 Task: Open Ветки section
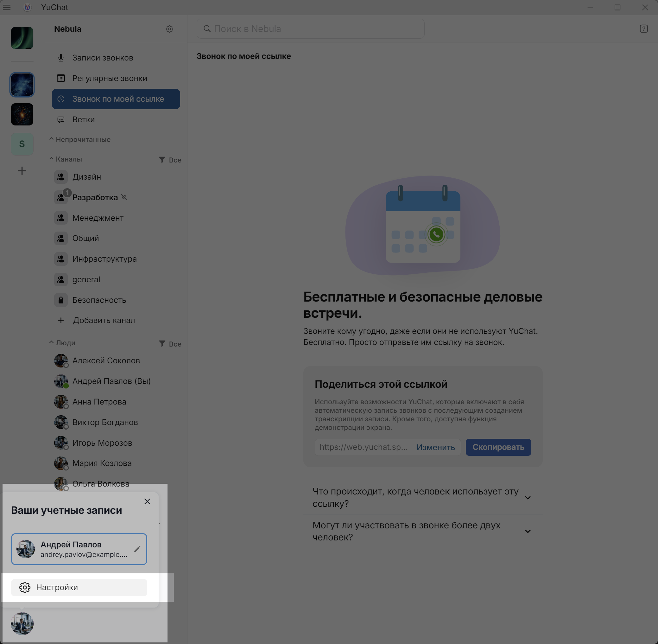[116, 120]
